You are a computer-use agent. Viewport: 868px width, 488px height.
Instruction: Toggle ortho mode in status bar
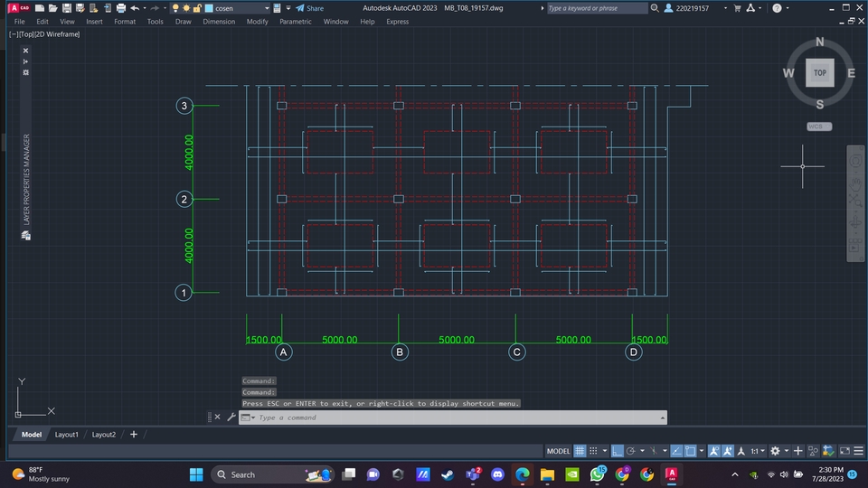point(618,451)
